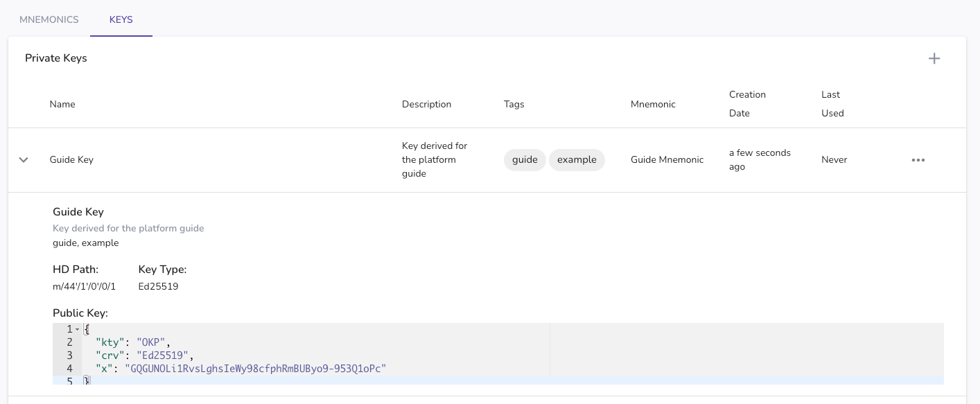The width and height of the screenshot is (980, 404).
Task: Click the Mnemonic column header
Action: click(x=653, y=104)
